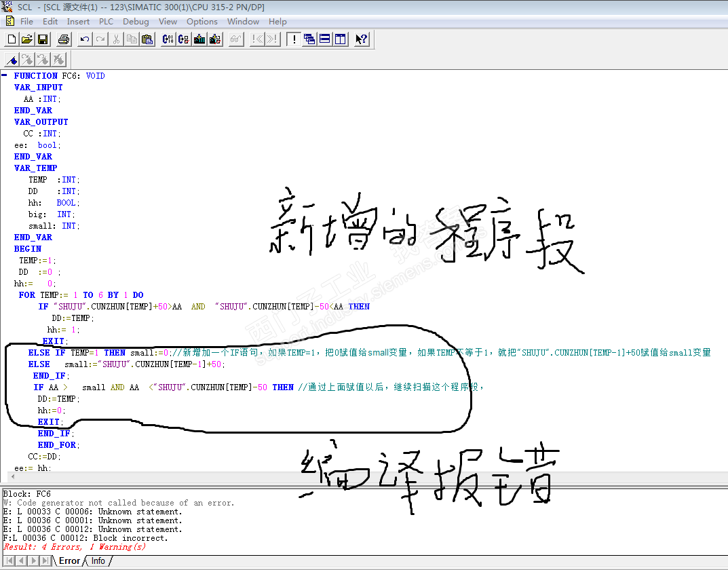Jump to the next error
Viewport: 728px width, 570px height.
tap(272, 39)
